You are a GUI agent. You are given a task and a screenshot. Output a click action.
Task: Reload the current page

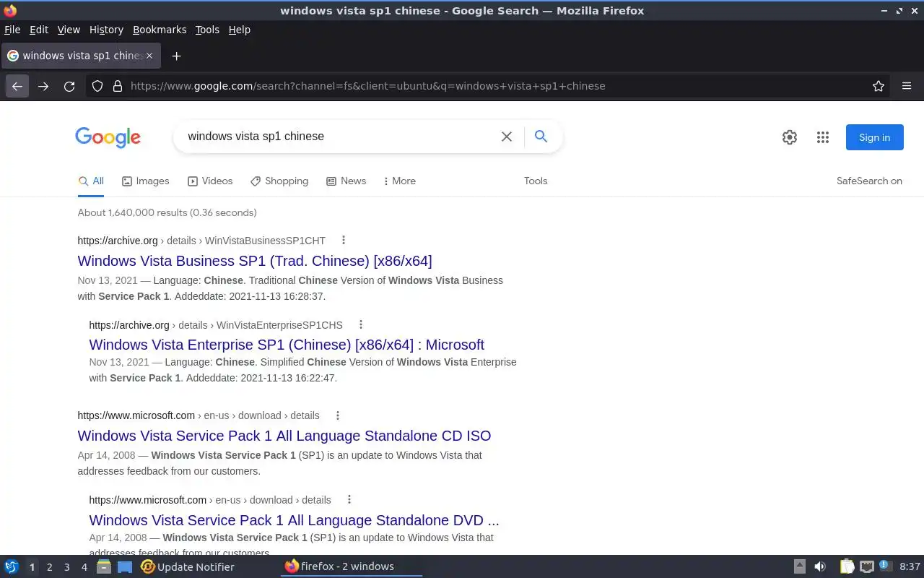point(69,86)
